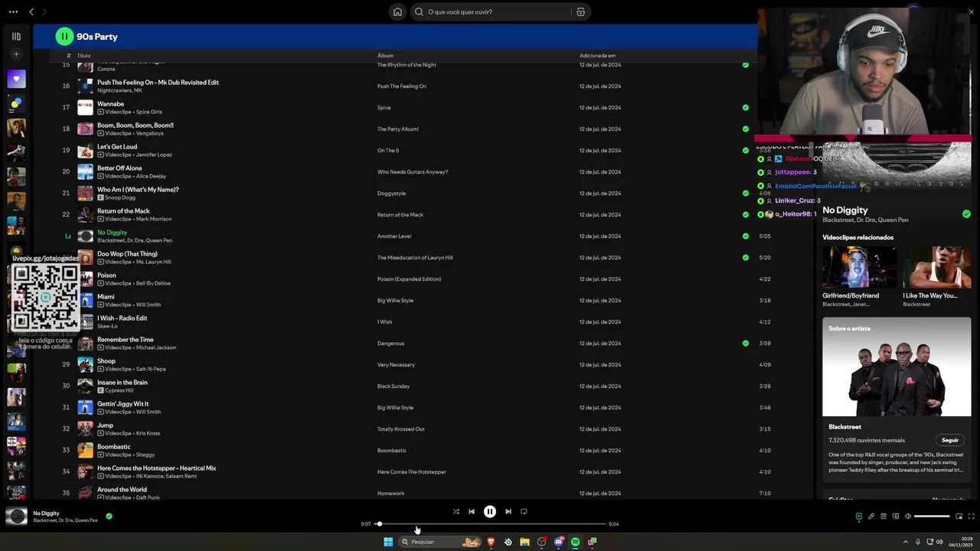The height and width of the screenshot is (551, 980).
Task: Toggle the Now Playing view icon
Action: (x=858, y=517)
